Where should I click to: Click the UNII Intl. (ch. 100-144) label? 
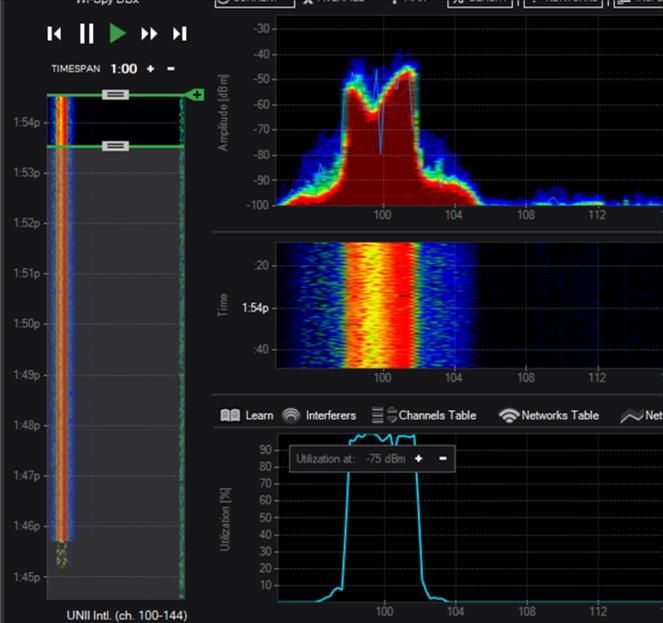(x=126, y=615)
